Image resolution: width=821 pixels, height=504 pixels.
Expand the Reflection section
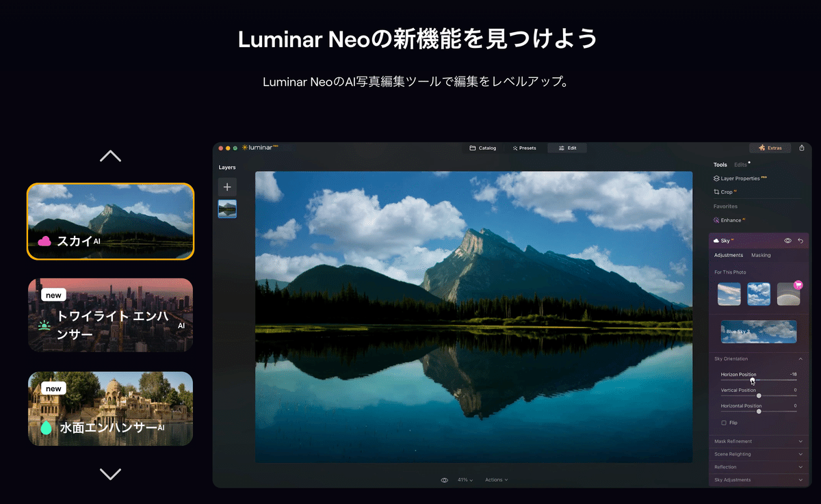pos(759,467)
